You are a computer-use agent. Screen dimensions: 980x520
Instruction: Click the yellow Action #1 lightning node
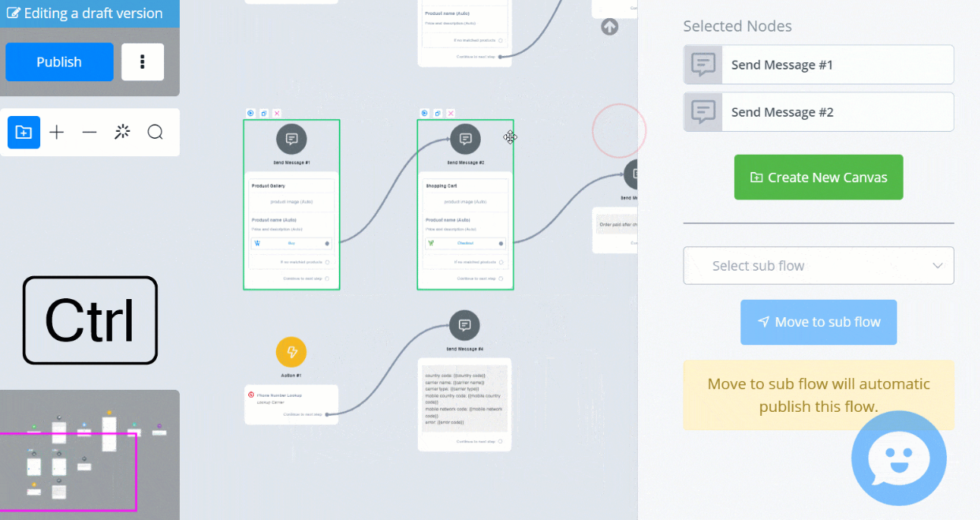(x=292, y=352)
